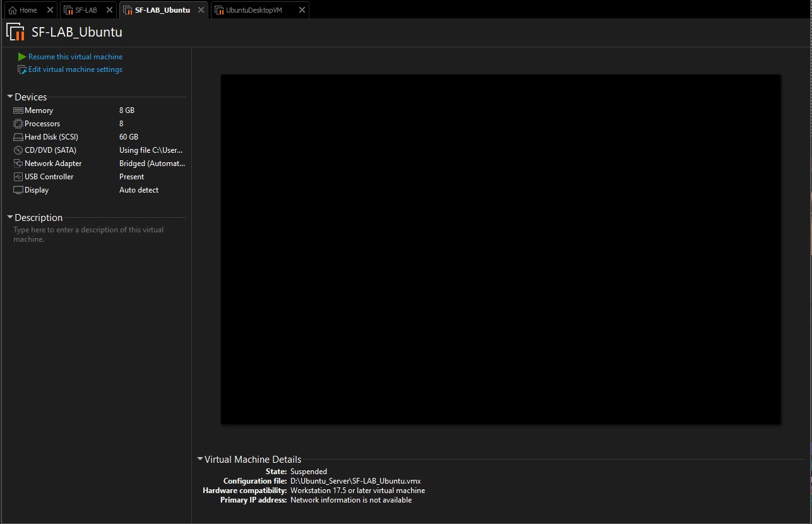
Task: Click the Edit virtual machine settings icon
Action: pos(22,70)
